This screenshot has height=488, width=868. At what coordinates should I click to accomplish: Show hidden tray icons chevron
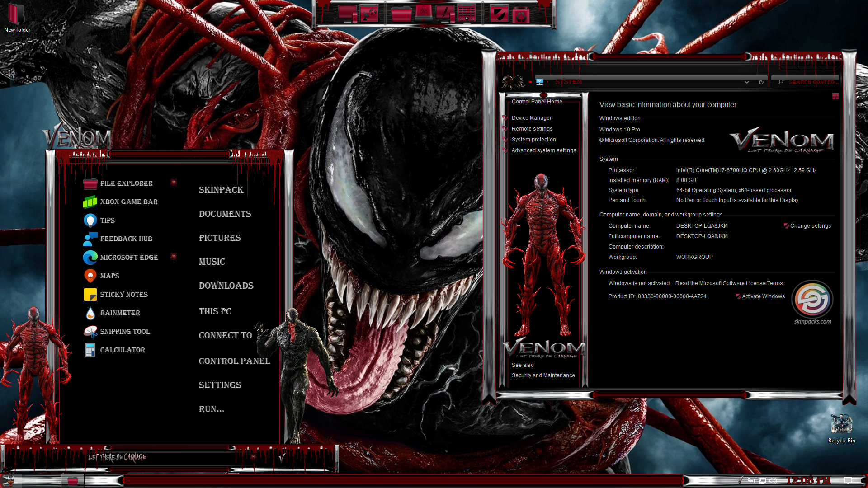pos(740,481)
